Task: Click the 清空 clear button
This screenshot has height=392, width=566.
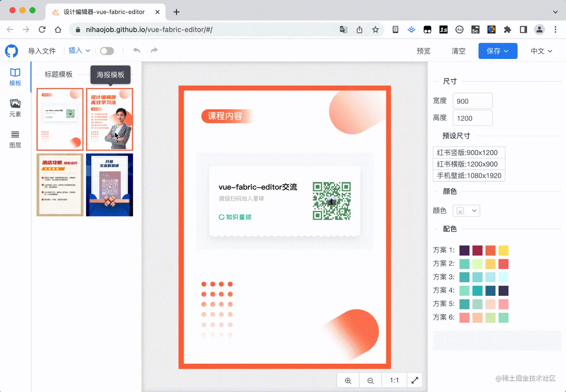Action: point(459,51)
